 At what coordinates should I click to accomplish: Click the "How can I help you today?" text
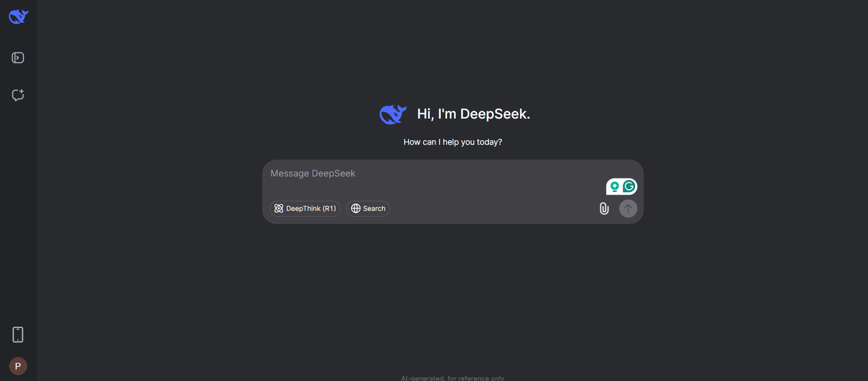[x=453, y=142]
